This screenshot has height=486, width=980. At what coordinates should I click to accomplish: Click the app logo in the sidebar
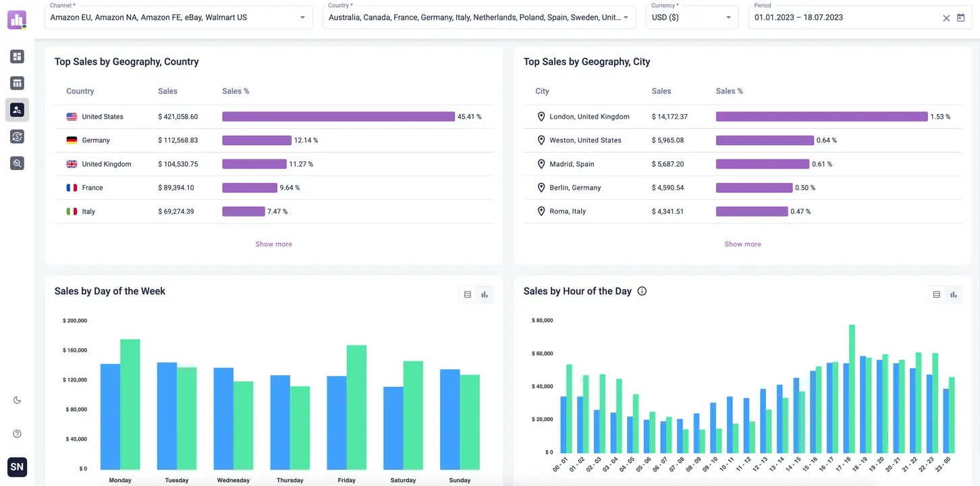(17, 20)
